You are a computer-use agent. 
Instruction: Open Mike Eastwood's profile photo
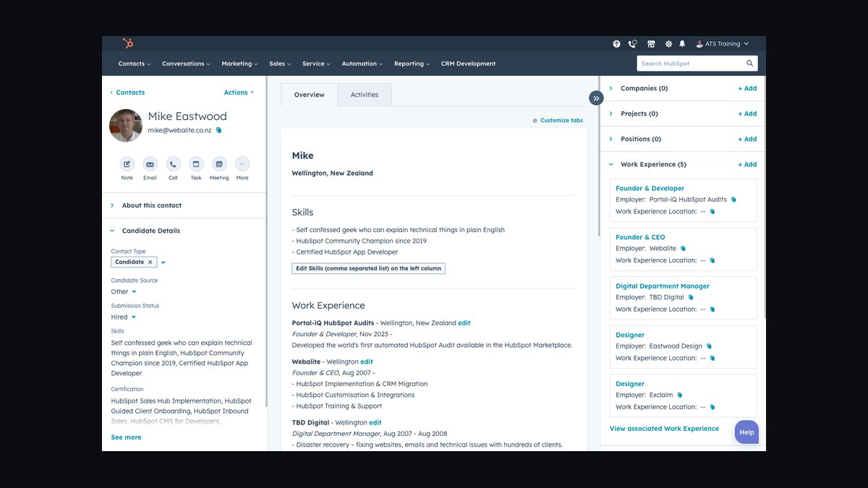[x=126, y=125]
